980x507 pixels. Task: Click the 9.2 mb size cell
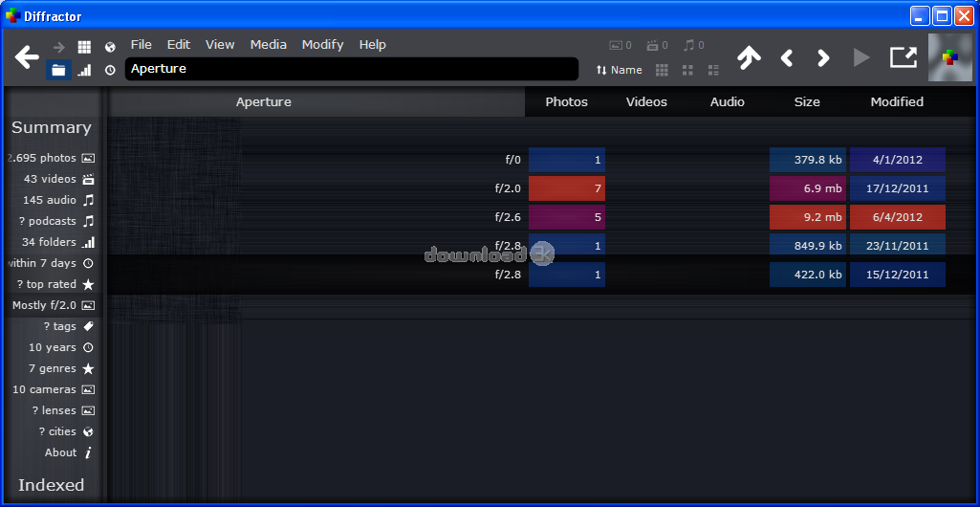coord(808,217)
